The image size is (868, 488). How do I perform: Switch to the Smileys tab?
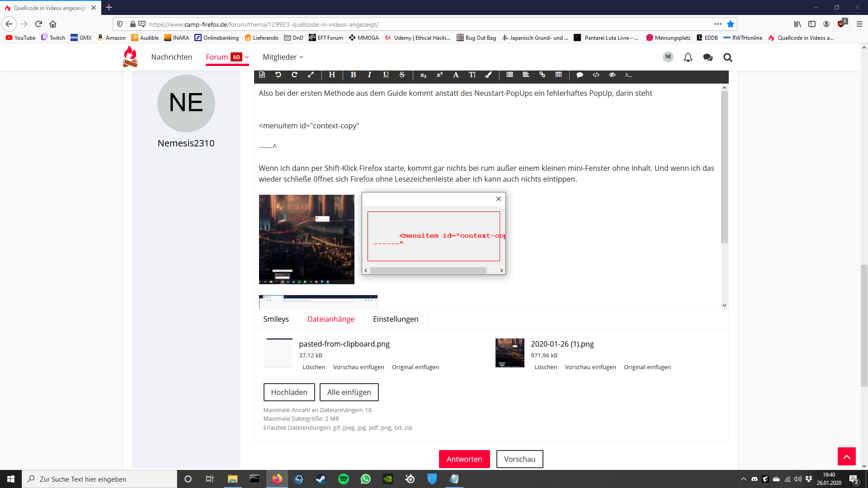[276, 319]
